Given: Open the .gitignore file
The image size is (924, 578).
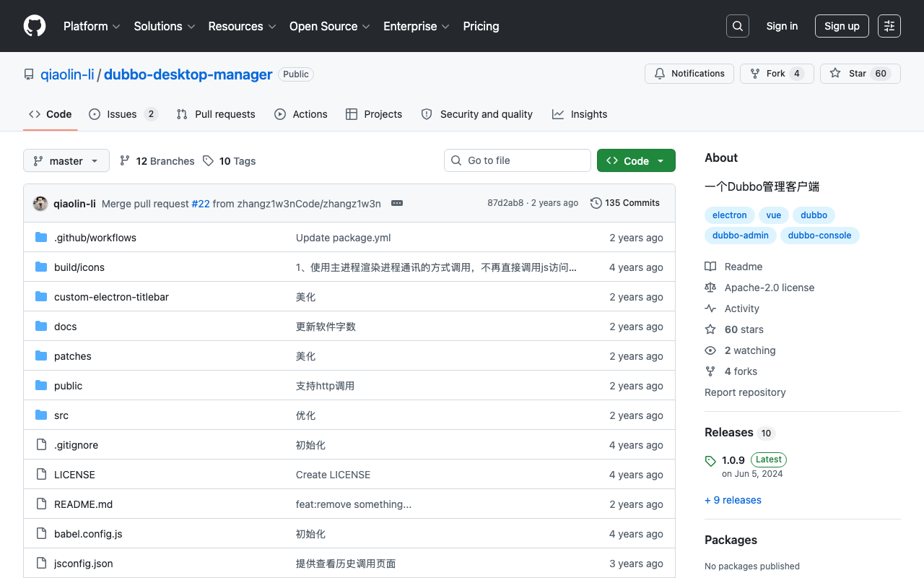Looking at the screenshot, I should point(76,445).
